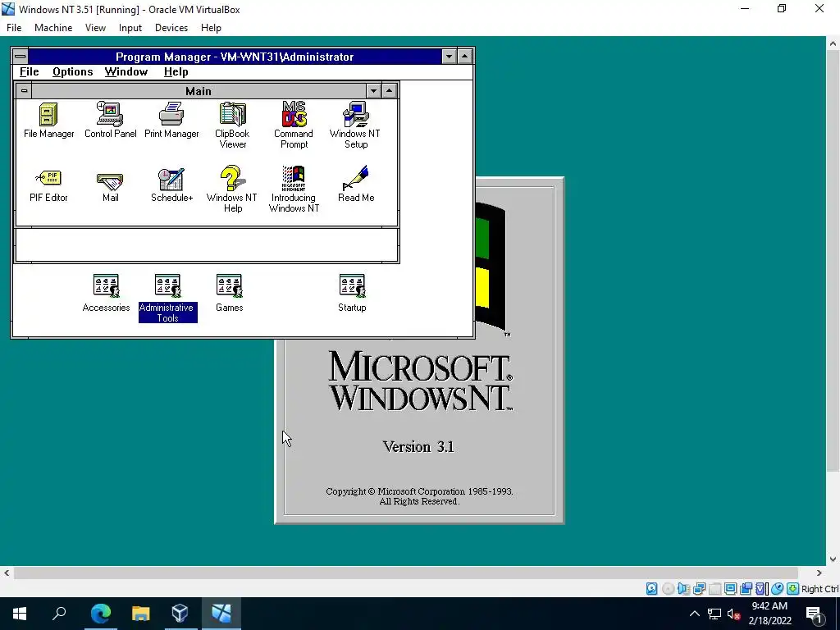Open VirtualBox View menu
The image size is (840, 630).
click(x=95, y=28)
